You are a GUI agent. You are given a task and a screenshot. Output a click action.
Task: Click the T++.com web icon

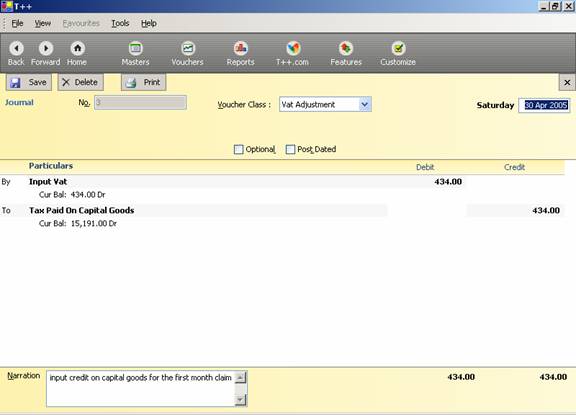293,48
